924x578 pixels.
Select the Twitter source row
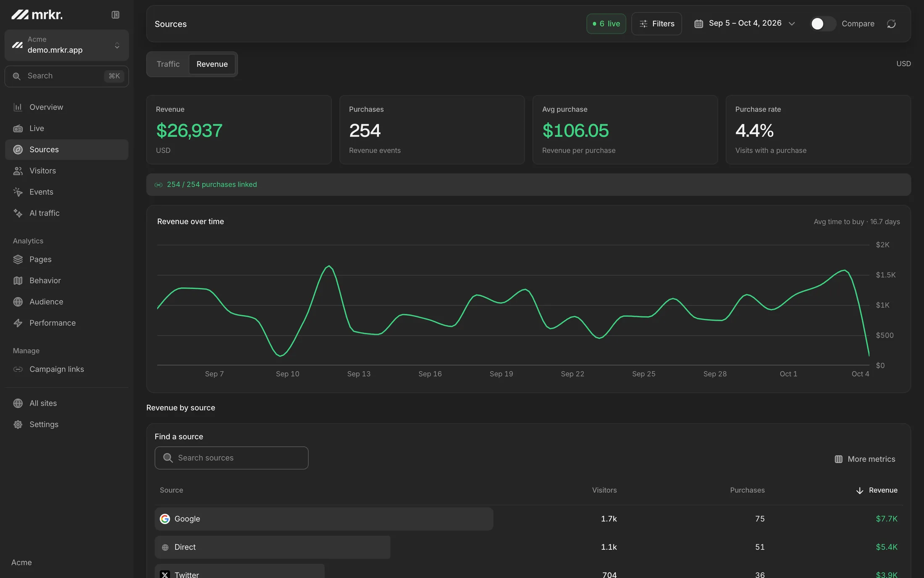pyautogui.click(x=528, y=572)
